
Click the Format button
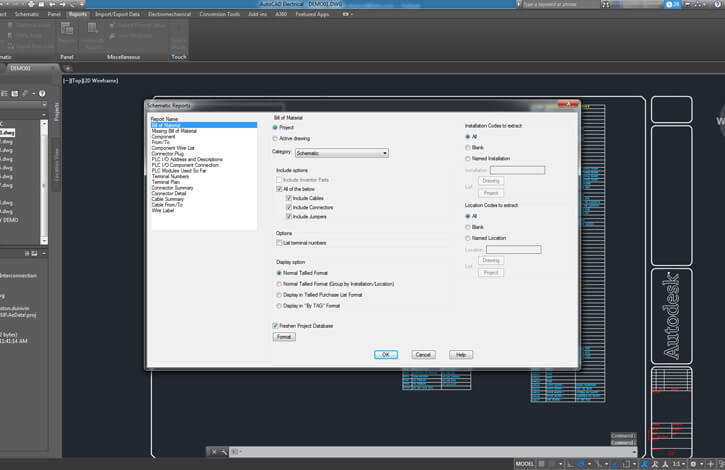click(x=284, y=337)
